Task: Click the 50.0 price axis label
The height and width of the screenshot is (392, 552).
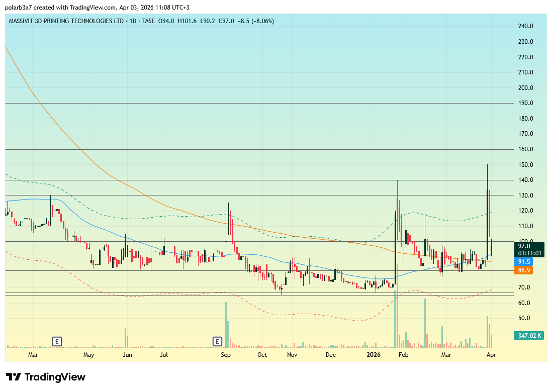Action: [524, 318]
